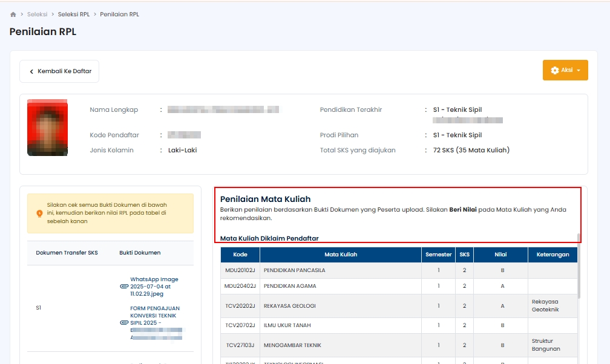This screenshot has width=610, height=364.
Task: Click the paperclip icon beside FORM PENGAJUAN file
Action: tap(123, 323)
